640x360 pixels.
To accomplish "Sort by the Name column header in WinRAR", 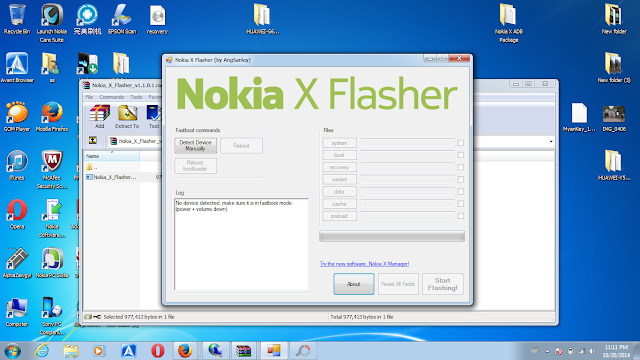I will [x=111, y=156].
